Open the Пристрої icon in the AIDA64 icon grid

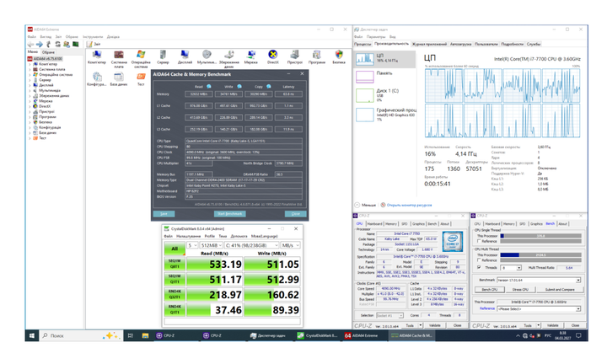[294, 55]
